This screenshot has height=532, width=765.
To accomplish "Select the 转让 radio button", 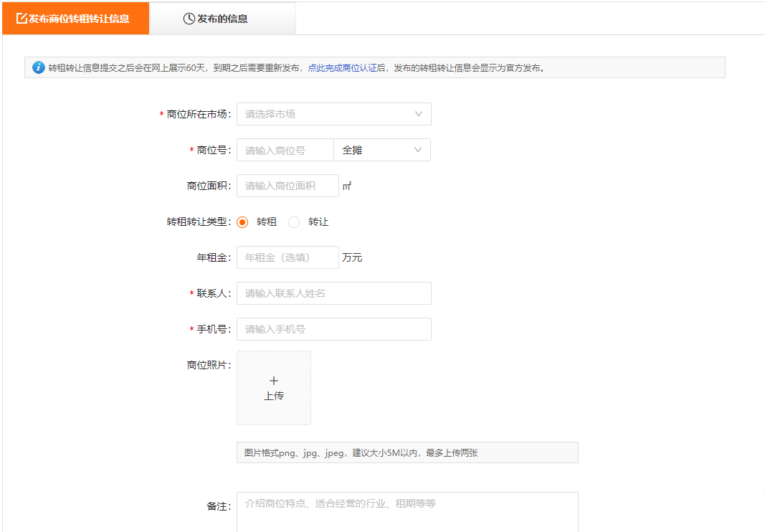I will 294,222.
